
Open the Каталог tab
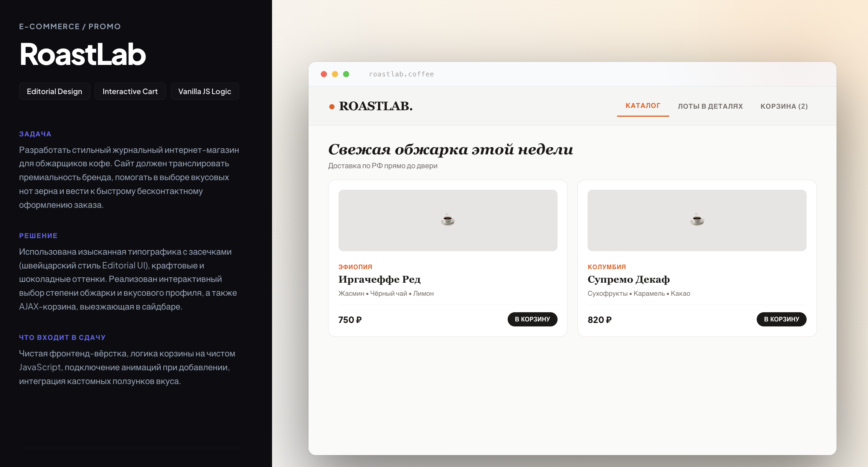coord(643,106)
